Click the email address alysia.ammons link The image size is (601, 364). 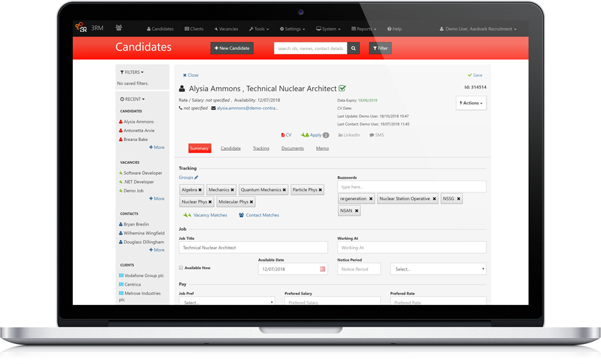247,108
